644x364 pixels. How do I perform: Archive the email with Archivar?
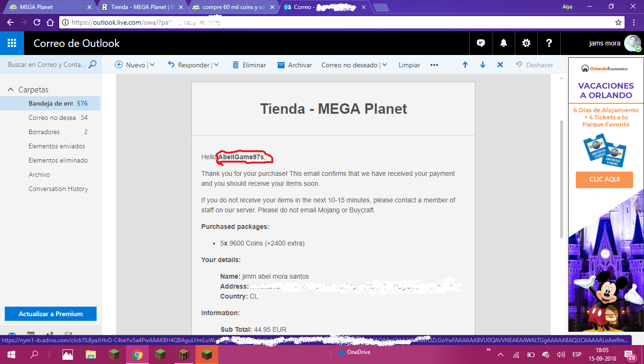(x=295, y=65)
